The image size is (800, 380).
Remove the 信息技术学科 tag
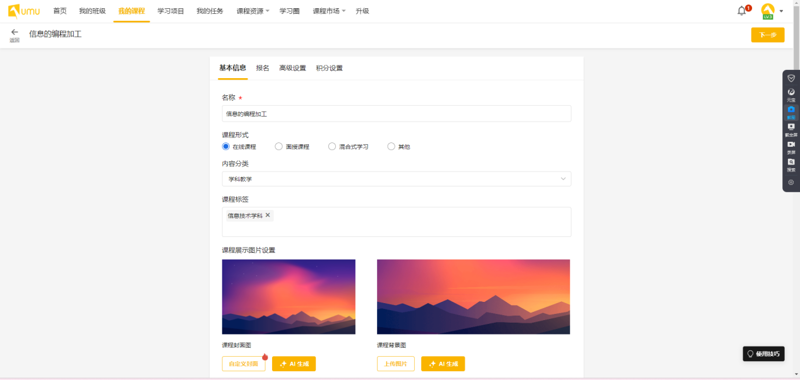268,215
